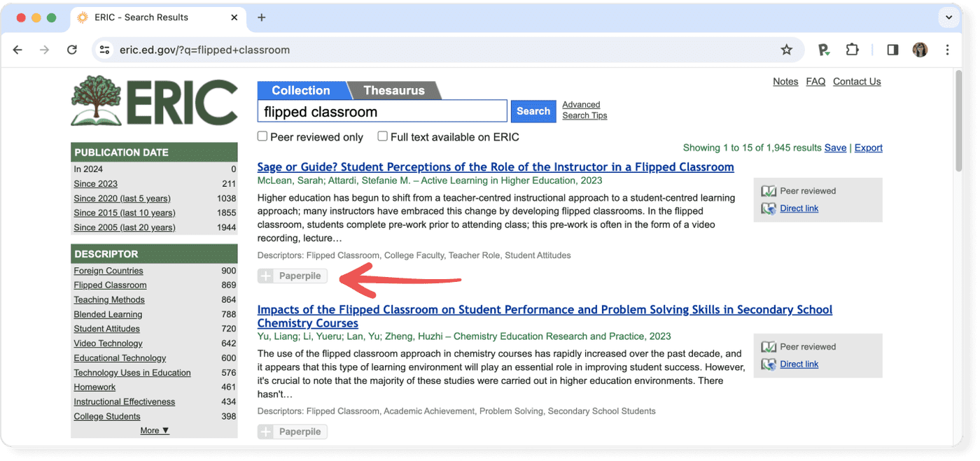Open the tab search dropdown chevron
The width and height of the screenshot is (980, 461).
tap(949, 17)
